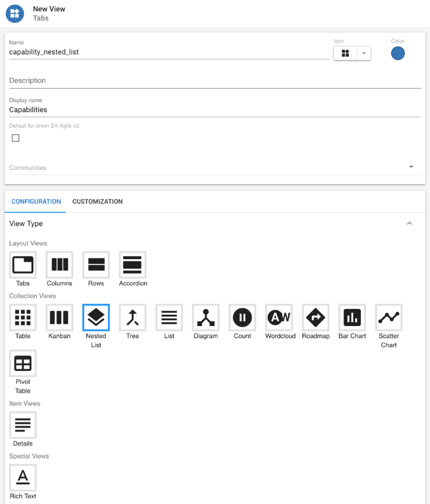430x504 pixels.
Task: Collapse the View Type section
Action: point(410,223)
